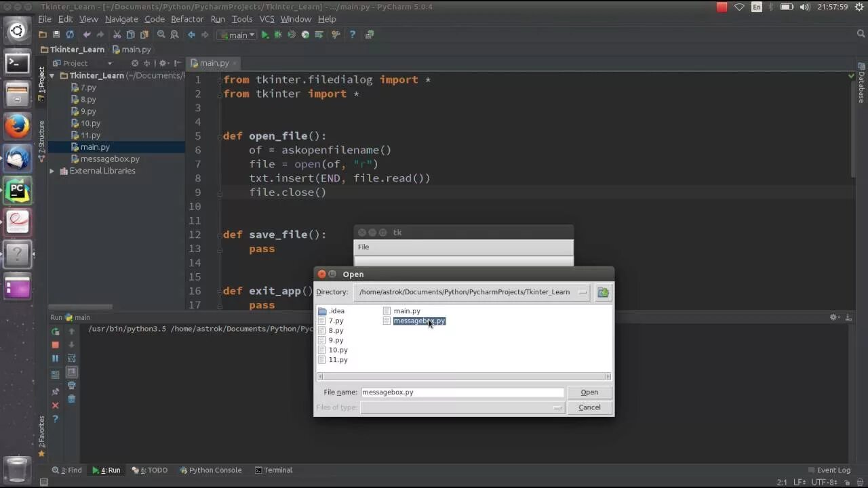
Task: Click the system clock 21:57:59
Action: click(834, 7)
